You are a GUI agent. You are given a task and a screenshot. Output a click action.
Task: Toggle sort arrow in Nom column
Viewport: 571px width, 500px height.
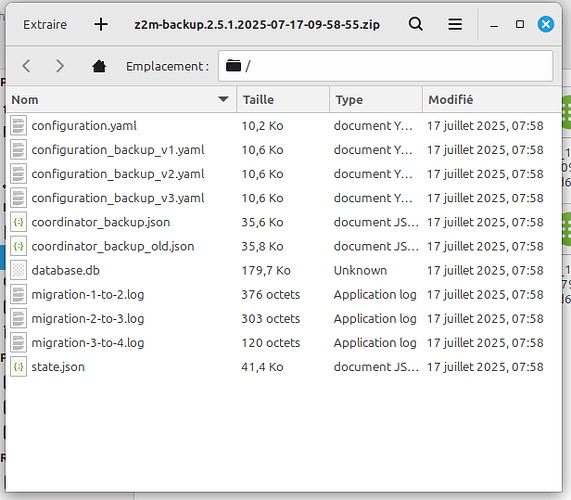pos(223,99)
